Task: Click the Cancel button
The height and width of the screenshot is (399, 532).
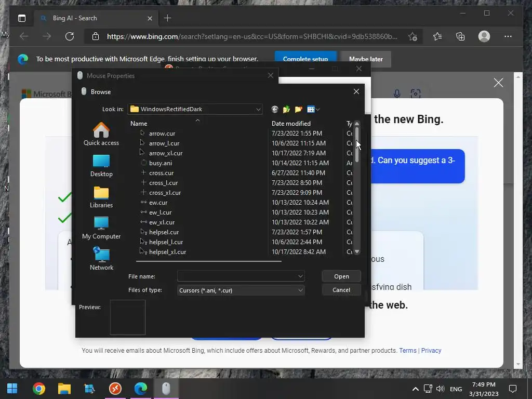Action: [x=341, y=290]
